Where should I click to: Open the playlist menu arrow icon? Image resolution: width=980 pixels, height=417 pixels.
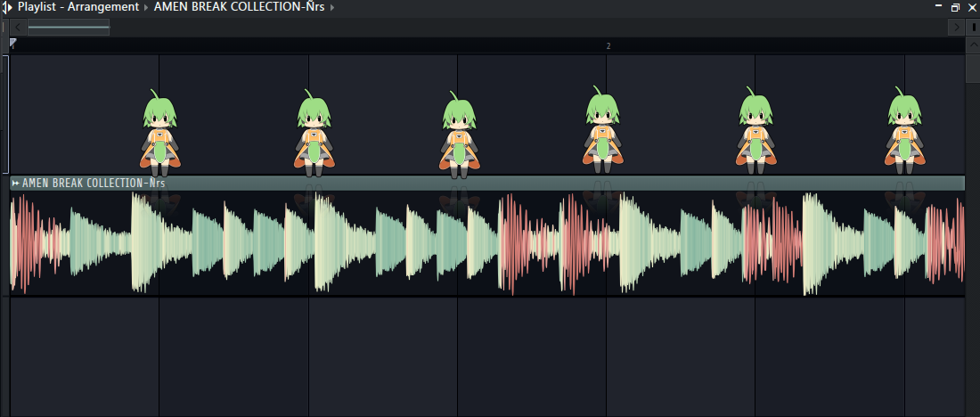click(8, 7)
